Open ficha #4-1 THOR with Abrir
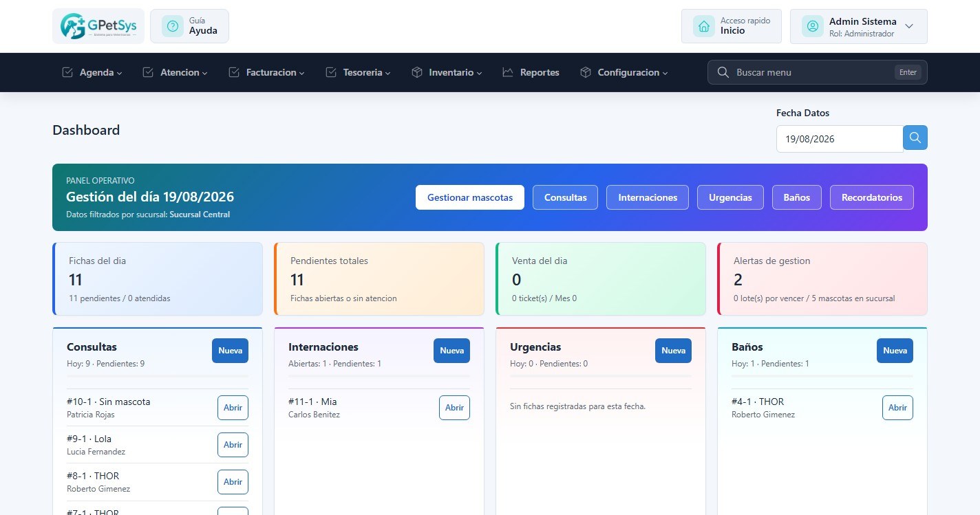 [897, 408]
